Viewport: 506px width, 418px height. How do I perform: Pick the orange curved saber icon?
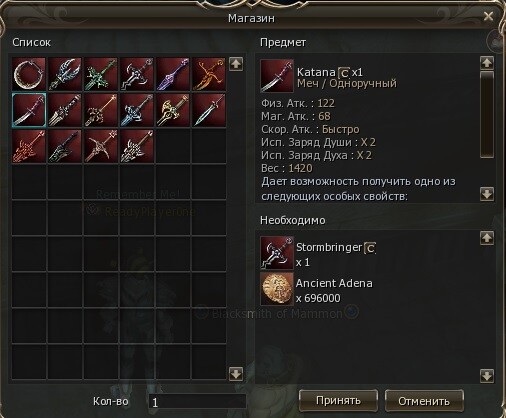click(209, 74)
